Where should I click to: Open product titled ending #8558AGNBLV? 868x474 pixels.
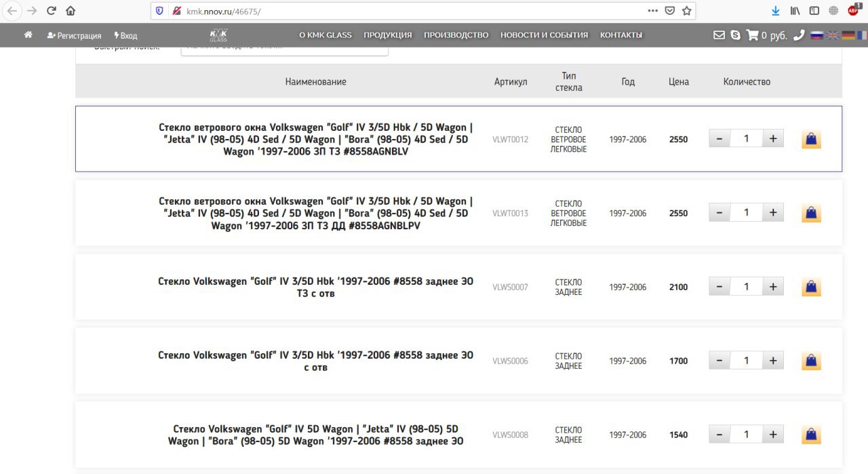[316, 139]
